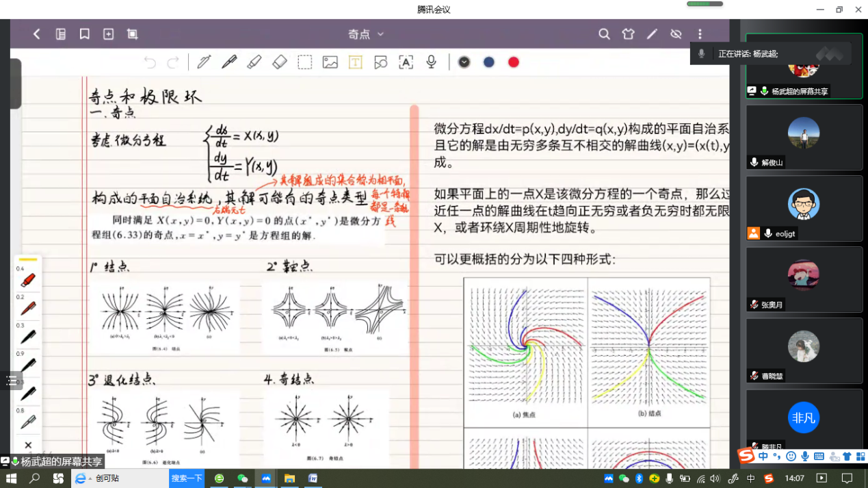Open search with the magnifier icon

(x=604, y=34)
